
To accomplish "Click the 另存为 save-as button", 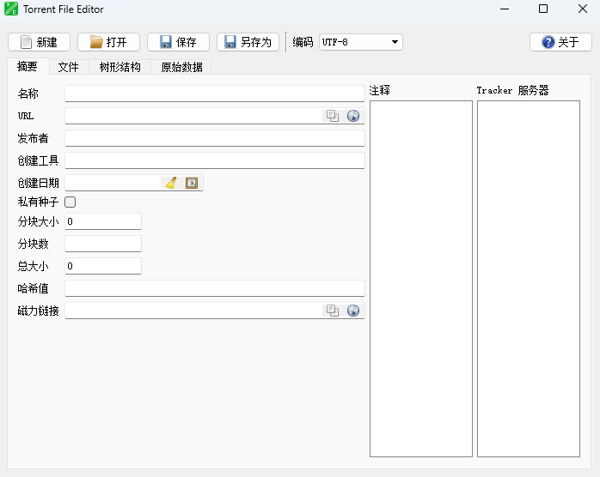I will tap(248, 42).
